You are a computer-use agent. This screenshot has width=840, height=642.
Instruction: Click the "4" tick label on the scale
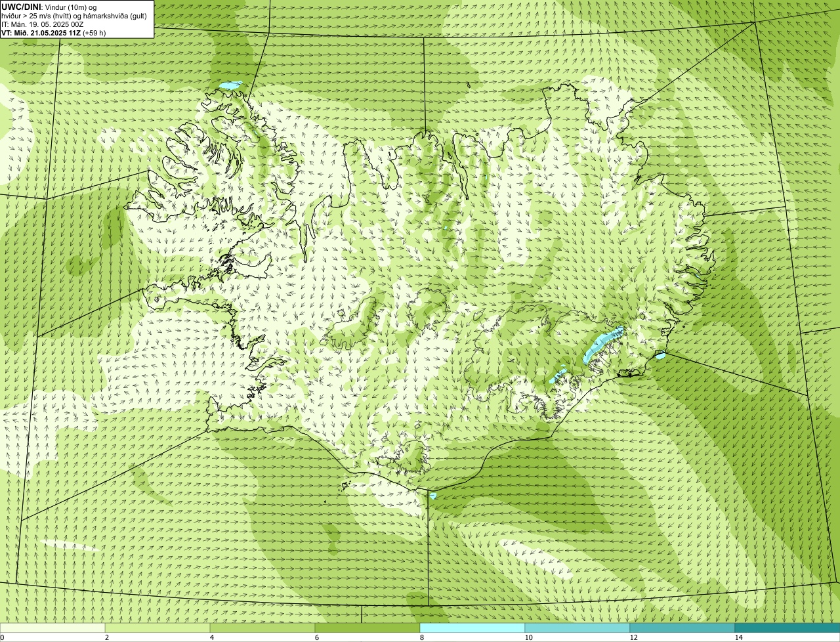(x=212, y=637)
